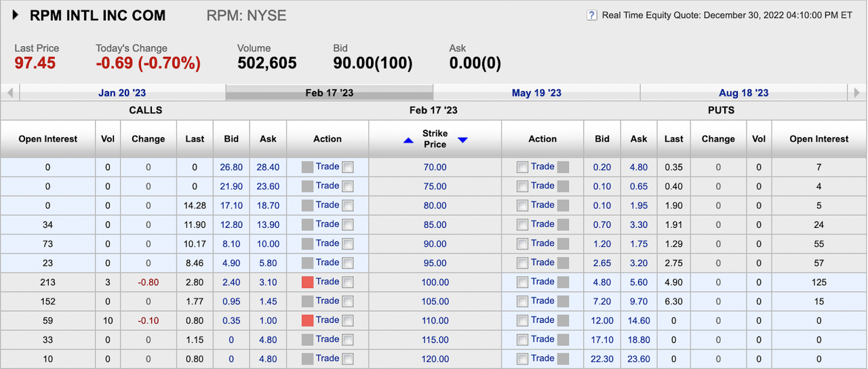868x369 pixels.
Task: Click the gray put indicator square at strike 105.00
Action: pos(563,302)
